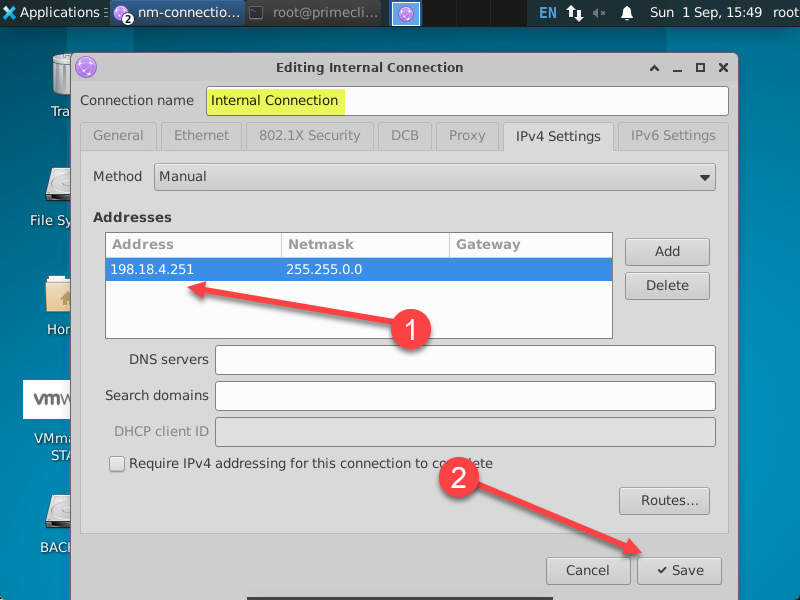Open the clock showing Sun 1 Sep, 15:49
Screen dimensions: 800x600
click(x=705, y=12)
